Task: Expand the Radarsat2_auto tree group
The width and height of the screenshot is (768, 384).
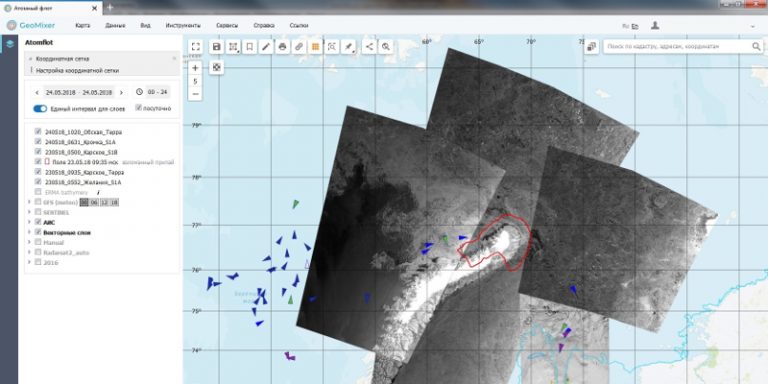Action: point(30,252)
